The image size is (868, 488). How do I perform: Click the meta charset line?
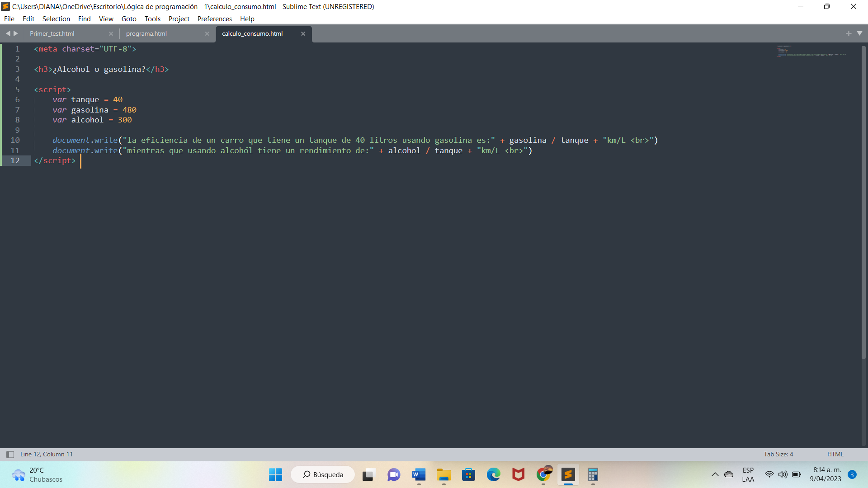[85, 49]
